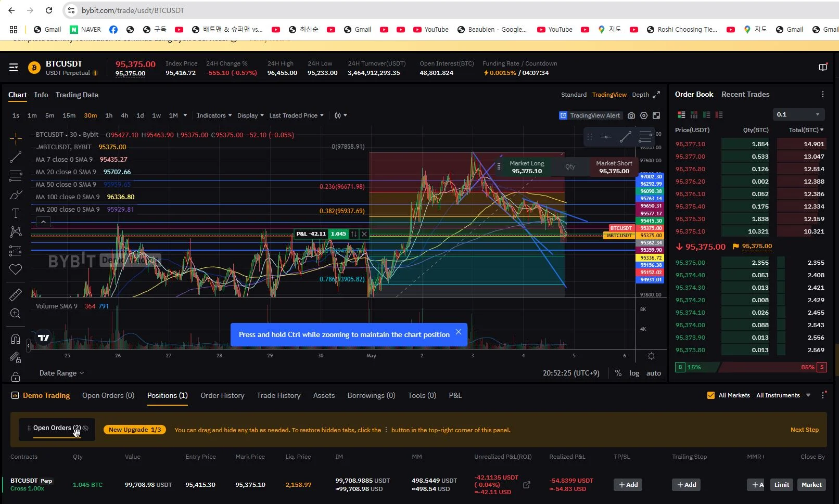This screenshot has width=839, height=504.
Task: Open the favorites heart tool
Action: (x=16, y=269)
